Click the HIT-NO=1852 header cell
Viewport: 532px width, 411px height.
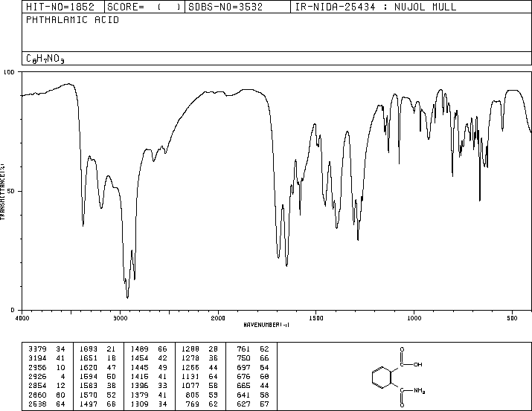60,7
